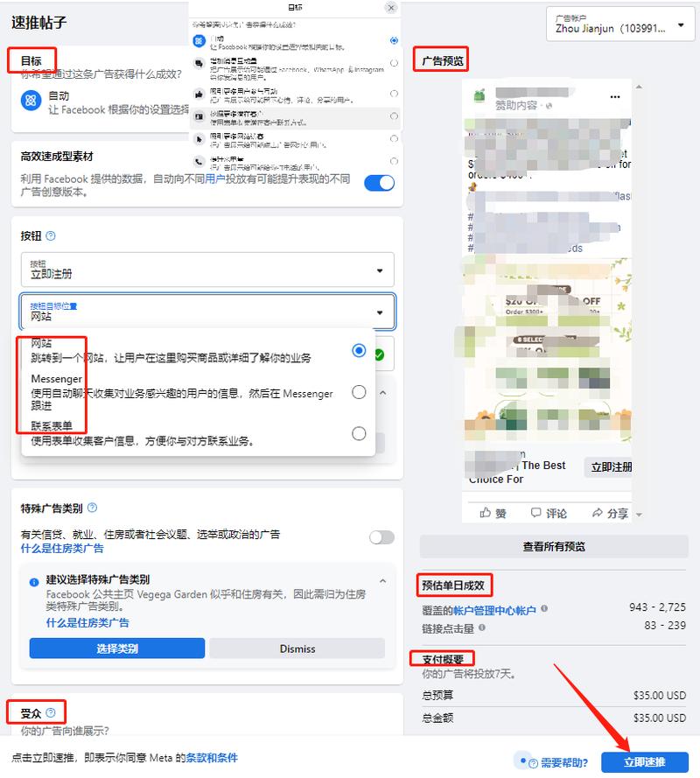Image resolution: width=700 pixels, height=778 pixels.
Task: Click the 需要帮助? link
Action: 564,762
